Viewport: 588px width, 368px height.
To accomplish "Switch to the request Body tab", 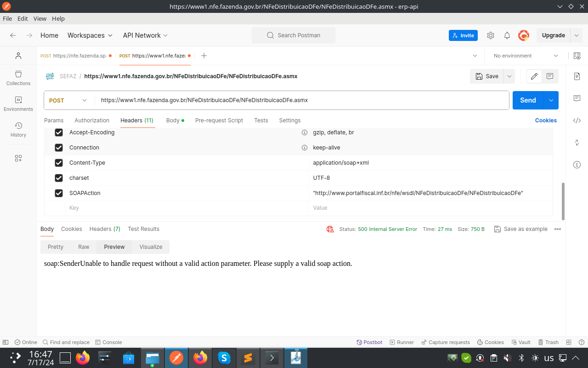I will point(175,121).
